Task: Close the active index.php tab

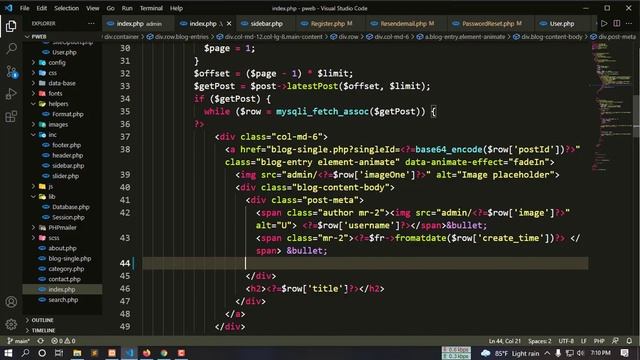Action: pyautogui.click(x=229, y=24)
